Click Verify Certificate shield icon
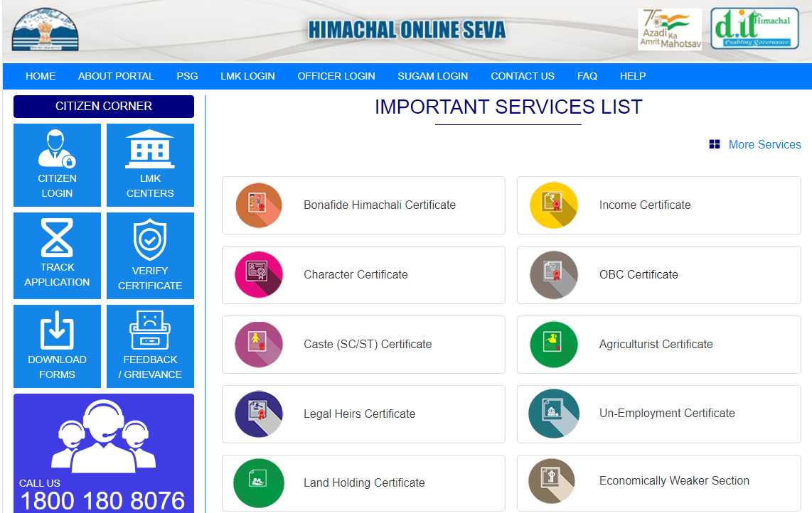812x513 pixels. [x=149, y=239]
